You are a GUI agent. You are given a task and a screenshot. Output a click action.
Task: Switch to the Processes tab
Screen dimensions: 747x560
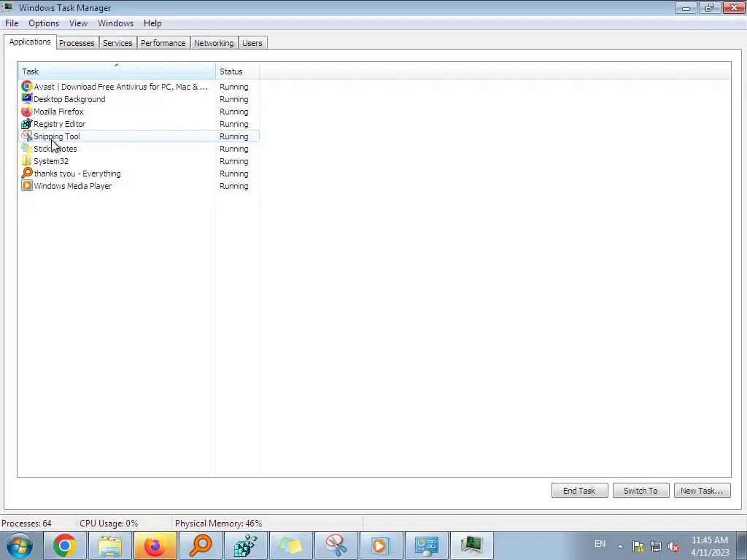coord(77,43)
